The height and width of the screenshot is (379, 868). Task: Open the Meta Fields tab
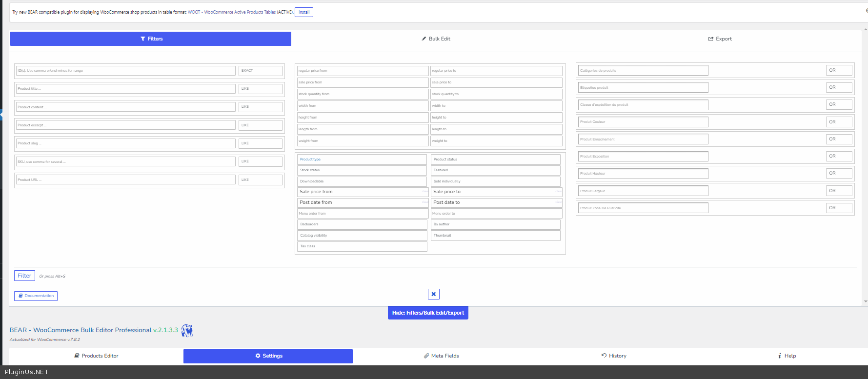441,356
